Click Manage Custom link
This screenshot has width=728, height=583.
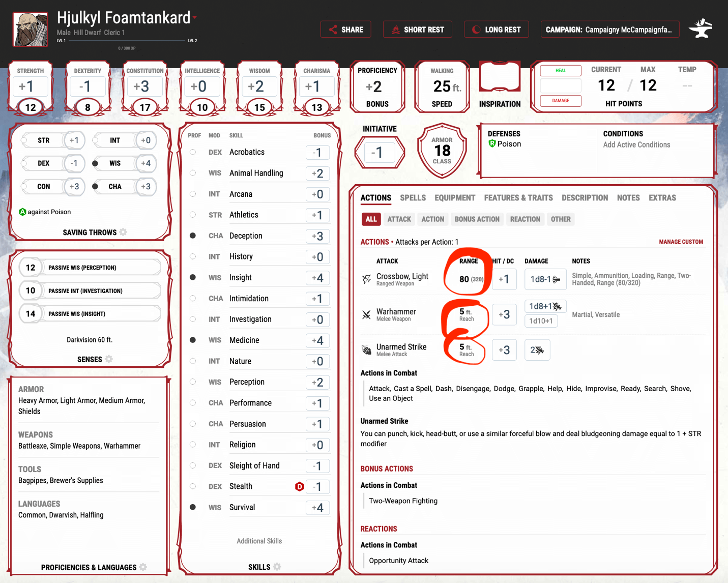(x=681, y=242)
